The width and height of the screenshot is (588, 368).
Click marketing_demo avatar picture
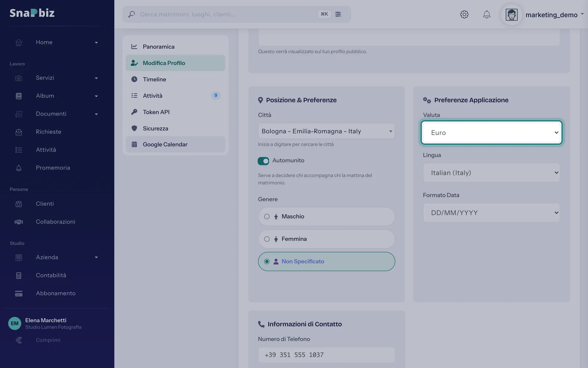(512, 15)
